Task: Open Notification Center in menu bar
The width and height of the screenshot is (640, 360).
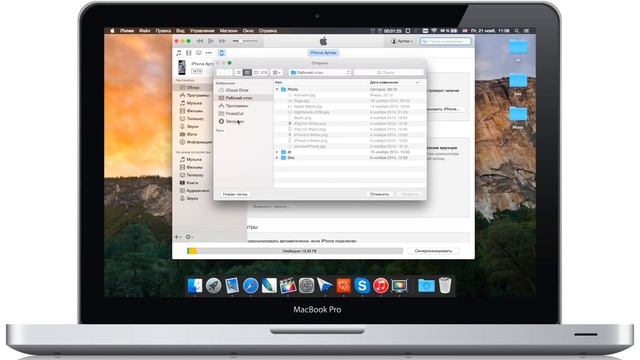Action: 527,31
